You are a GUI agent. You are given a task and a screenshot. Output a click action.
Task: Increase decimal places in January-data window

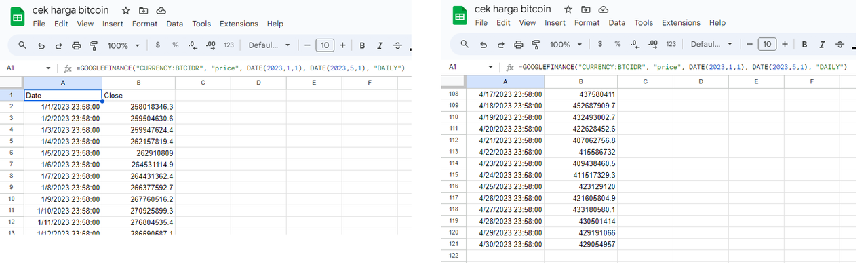[x=210, y=45]
